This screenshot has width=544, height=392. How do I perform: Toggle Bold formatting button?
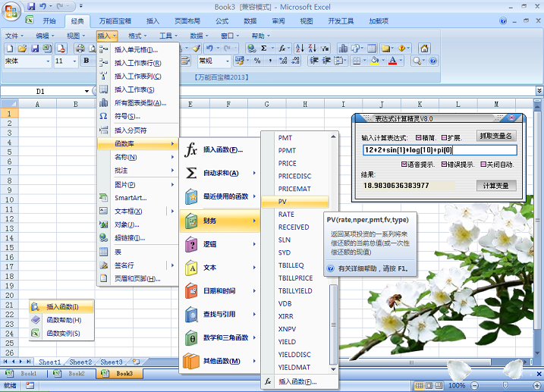click(86, 61)
